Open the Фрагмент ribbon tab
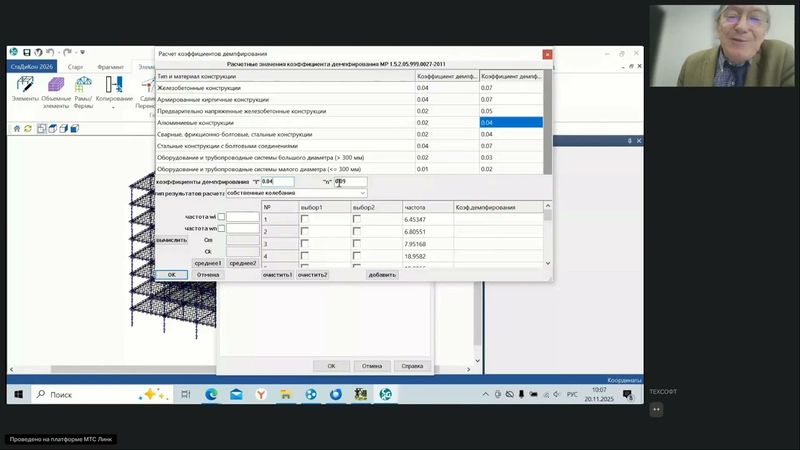This screenshot has height=450, width=800. [x=110, y=66]
